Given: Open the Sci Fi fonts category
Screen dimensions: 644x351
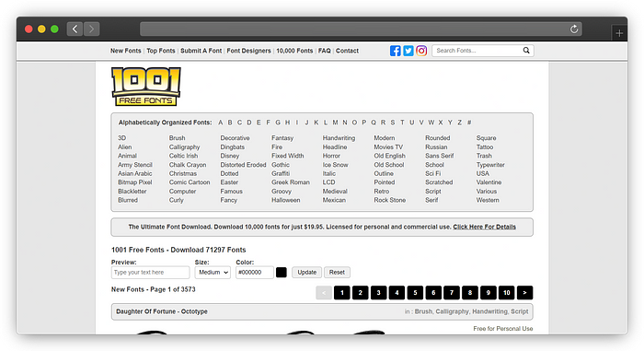Looking at the screenshot, I should (x=433, y=173).
